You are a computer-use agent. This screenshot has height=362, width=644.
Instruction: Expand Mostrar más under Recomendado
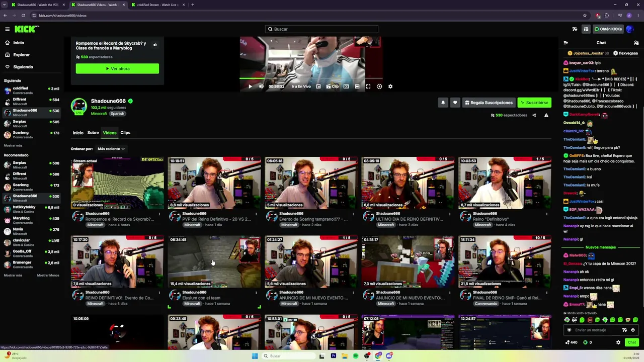tap(13, 276)
